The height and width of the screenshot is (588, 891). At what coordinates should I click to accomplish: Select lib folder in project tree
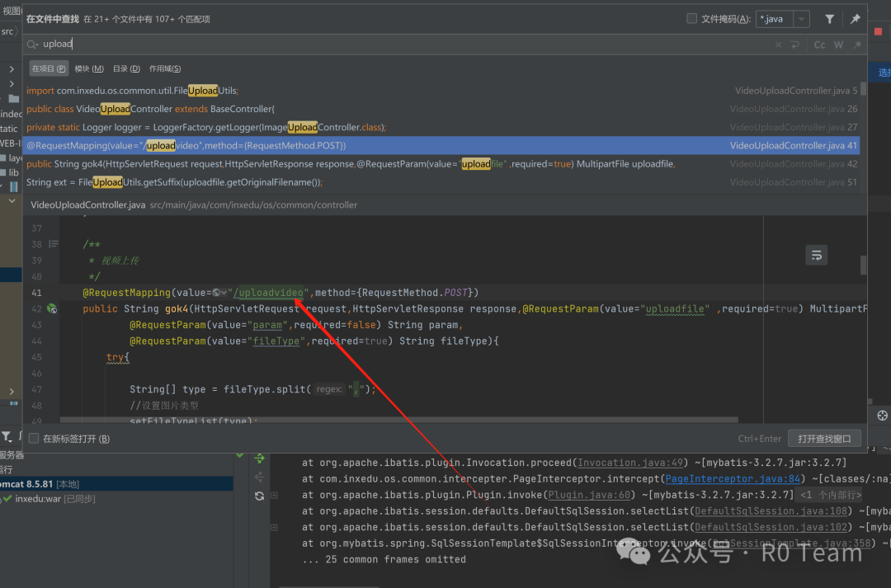pyautogui.click(x=9, y=172)
